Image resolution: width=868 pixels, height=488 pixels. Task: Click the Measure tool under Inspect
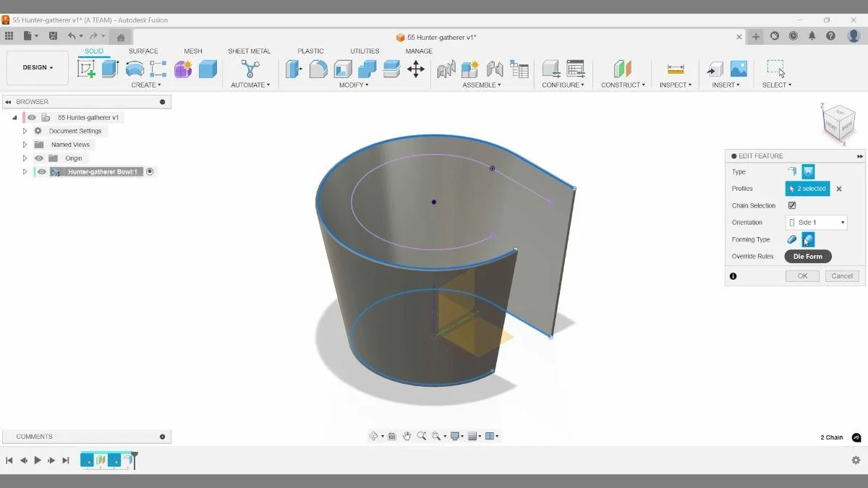[x=675, y=69]
